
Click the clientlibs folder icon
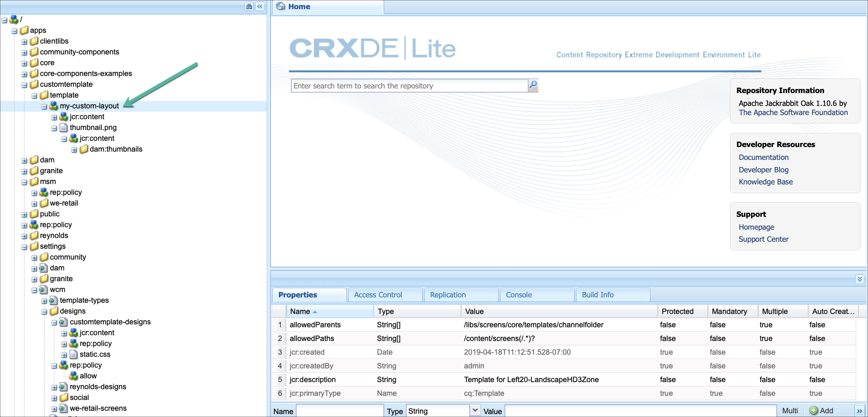pos(34,41)
